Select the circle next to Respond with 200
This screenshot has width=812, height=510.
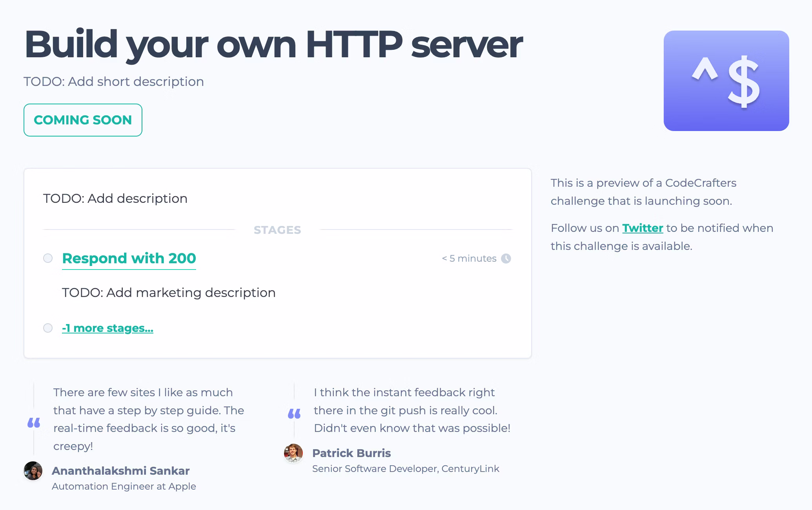point(48,258)
